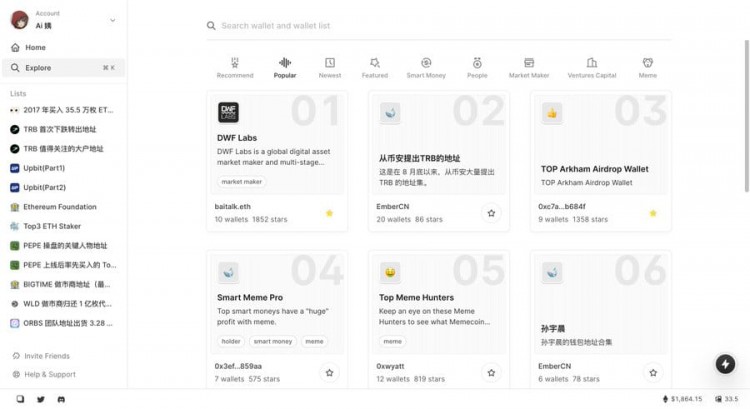
Task: Open TOP Arkham Airdrop Wallet title
Action: [595, 169]
